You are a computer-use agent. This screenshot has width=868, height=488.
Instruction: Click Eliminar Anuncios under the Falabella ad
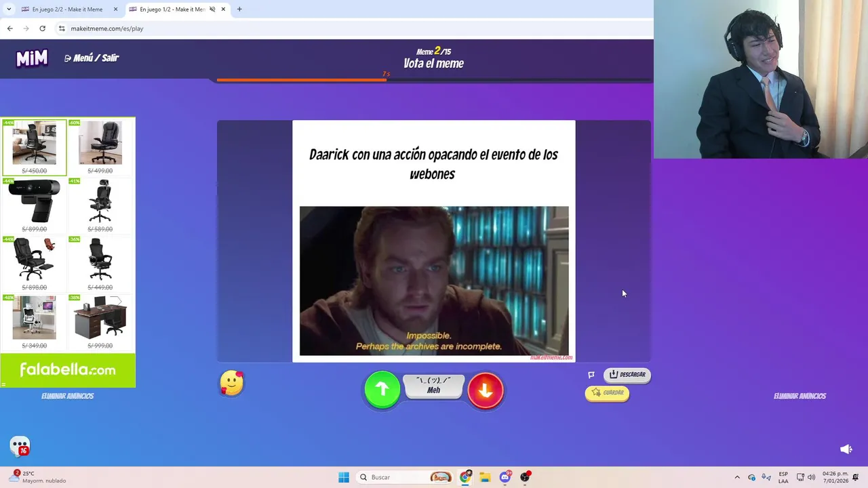[x=67, y=396]
